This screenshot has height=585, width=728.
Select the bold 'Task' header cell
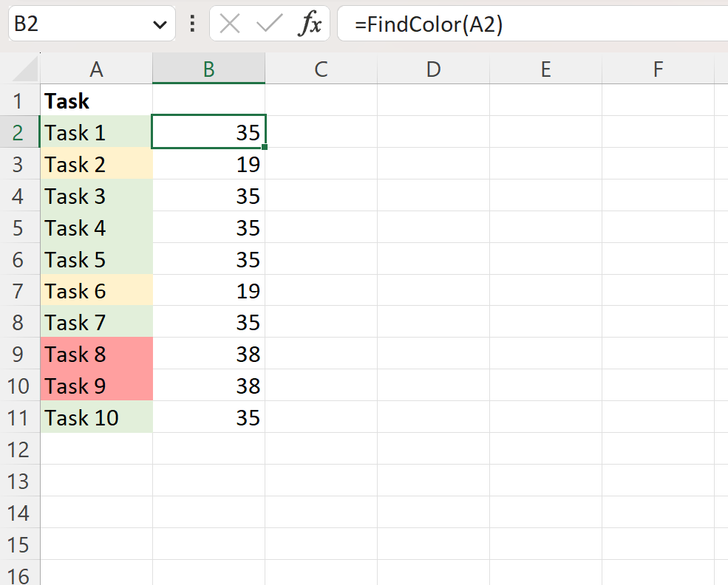96,100
